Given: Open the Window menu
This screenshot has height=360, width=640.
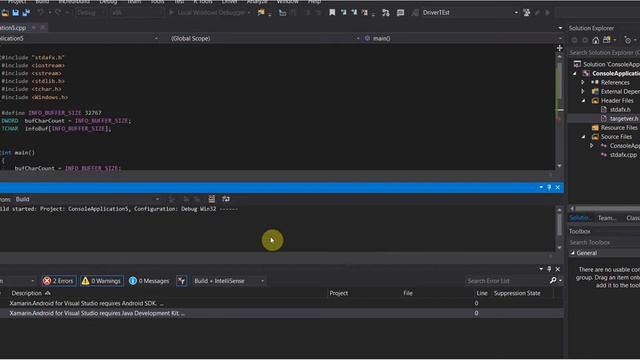Looking at the screenshot, I should [288, 2].
